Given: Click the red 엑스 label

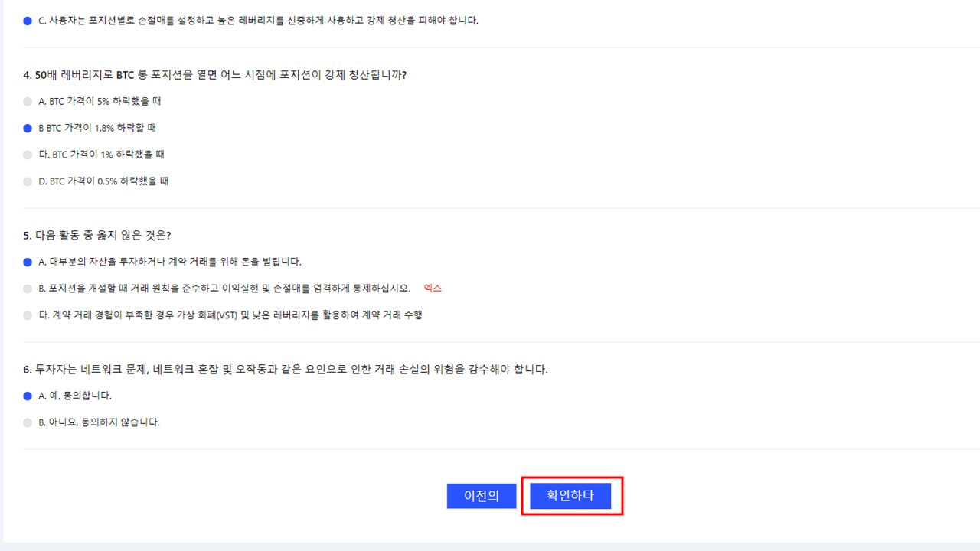Looking at the screenshot, I should point(433,289).
